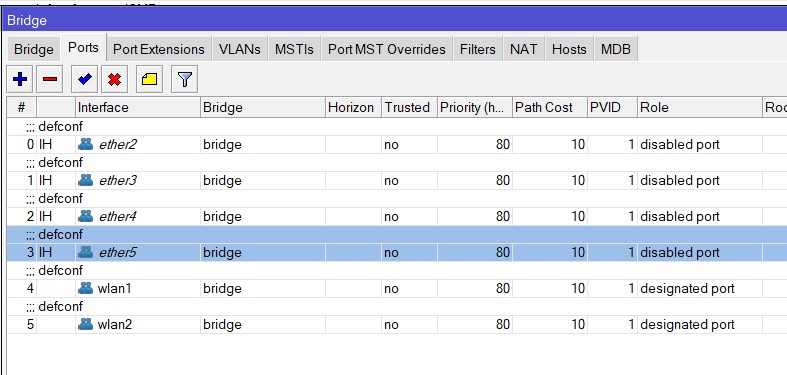787x375 pixels.
Task: Click the blue plus Add button
Action: (x=20, y=79)
